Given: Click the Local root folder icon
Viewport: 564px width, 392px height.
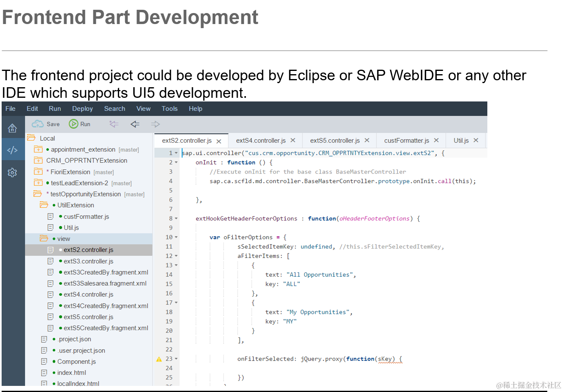Looking at the screenshot, I should point(31,138).
